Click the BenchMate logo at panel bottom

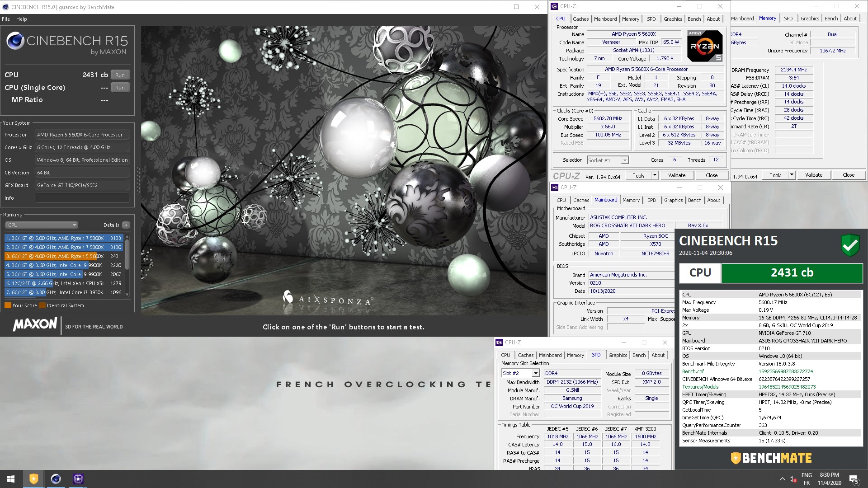point(771,458)
